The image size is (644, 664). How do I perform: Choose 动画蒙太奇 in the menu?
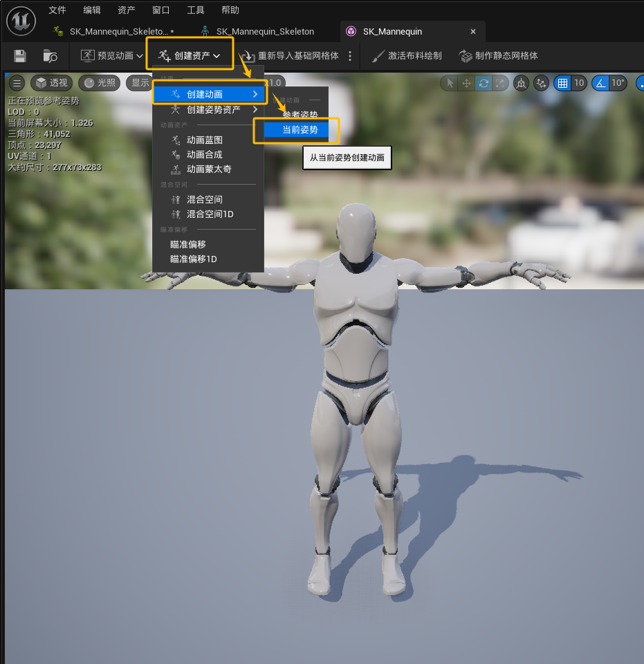pyautogui.click(x=208, y=169)
